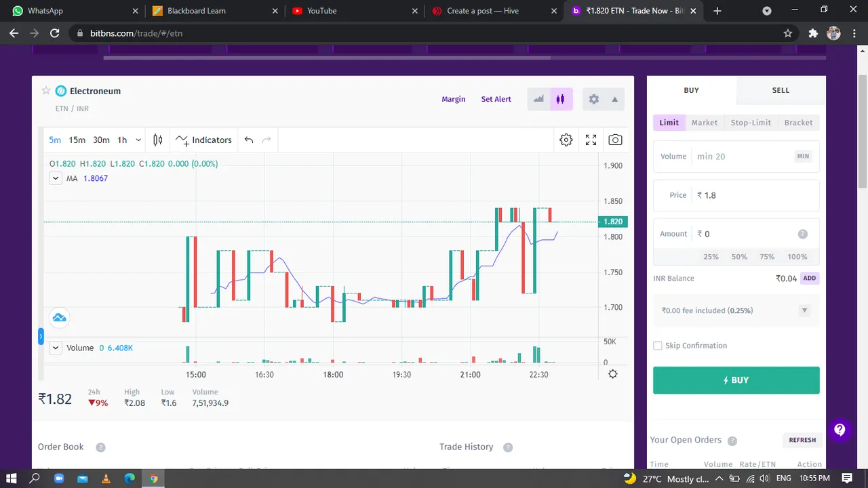868x488 pixels.
Task: Enter fullscreen chart mode
Action: click(x=591, y=140)
